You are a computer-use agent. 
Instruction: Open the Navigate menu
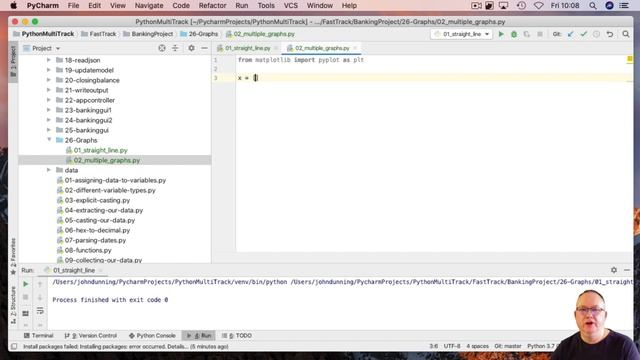[x=149, y=6]
